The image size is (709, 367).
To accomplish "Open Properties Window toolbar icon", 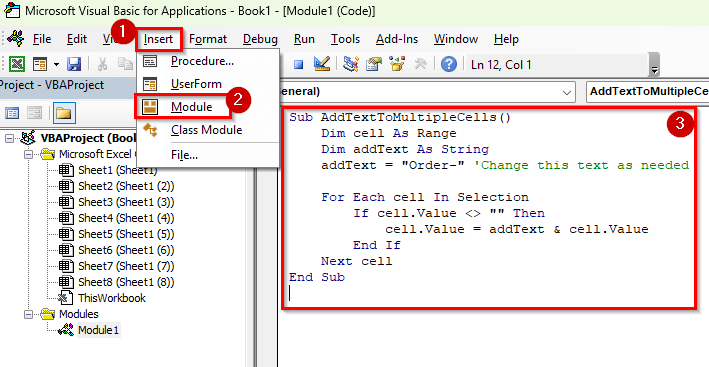I will pos(374,64).
